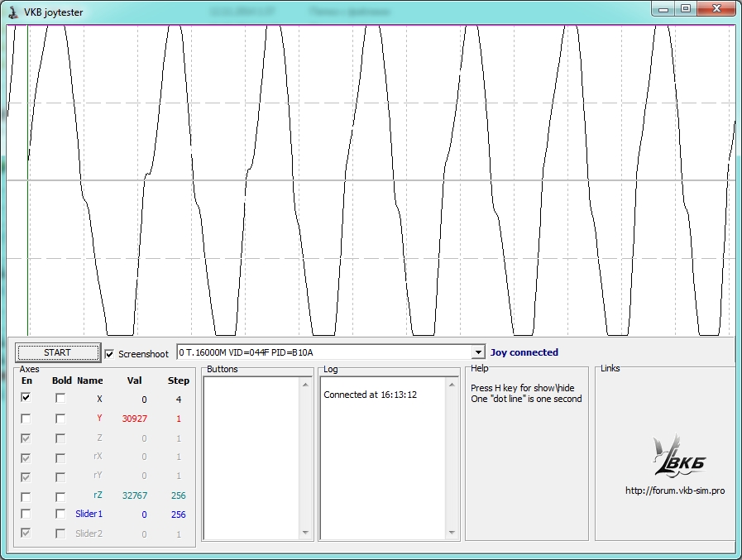Enable the Slider1 axis En checkbox
The height and width of the screenshot is (560, 742).
pyautogui.click(x=26, y=515)
